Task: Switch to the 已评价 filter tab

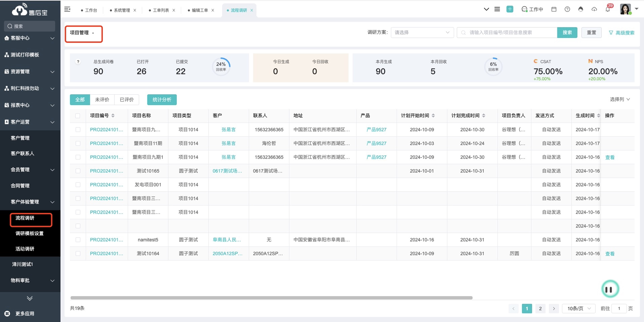Action: (x=127, y=100)
